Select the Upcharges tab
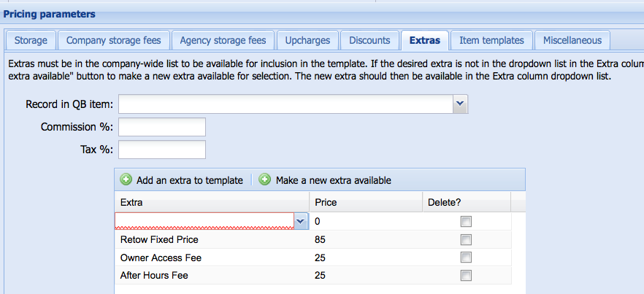Viewport: 644px width, 294px height. [307, 41]
